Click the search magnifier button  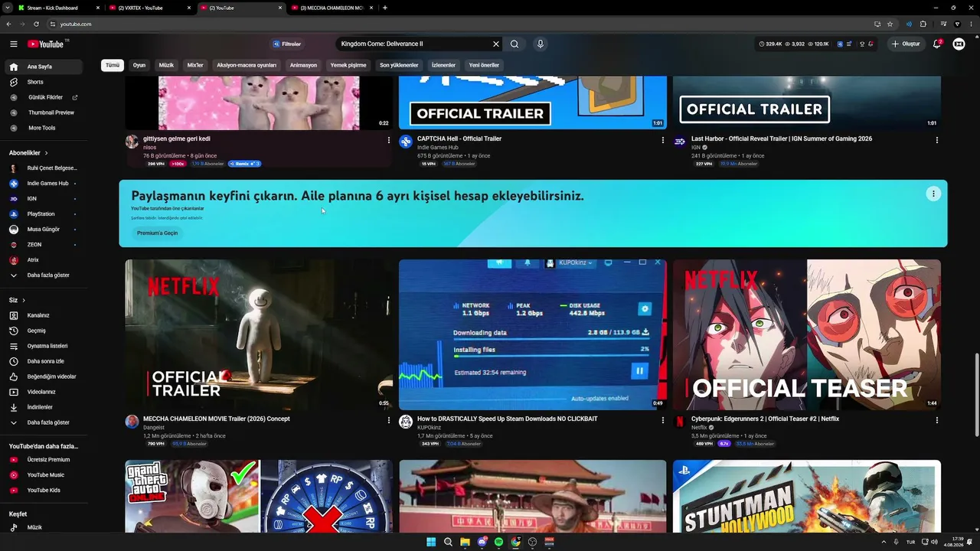point(514,44)
